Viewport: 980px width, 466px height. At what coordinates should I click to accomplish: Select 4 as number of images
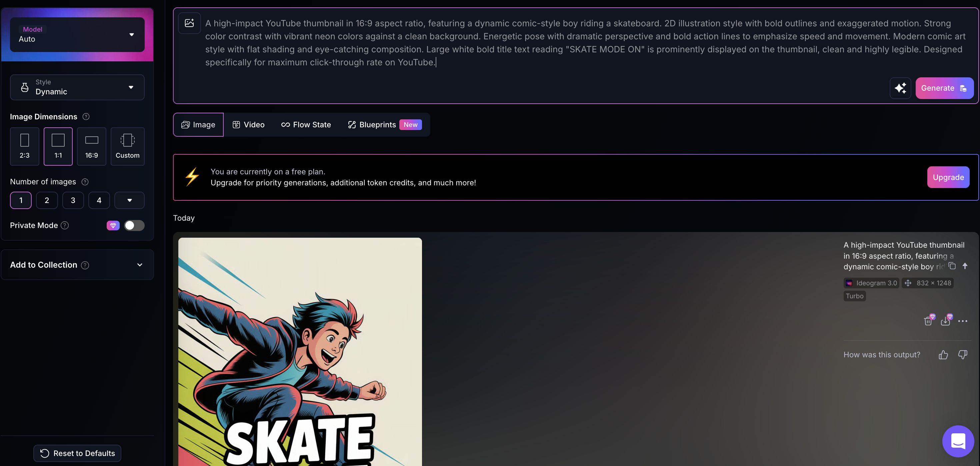coord(99,200)
